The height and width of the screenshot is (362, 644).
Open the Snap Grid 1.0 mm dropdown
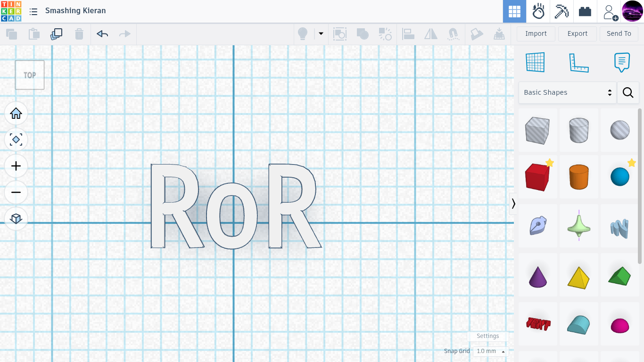(490, 351)
